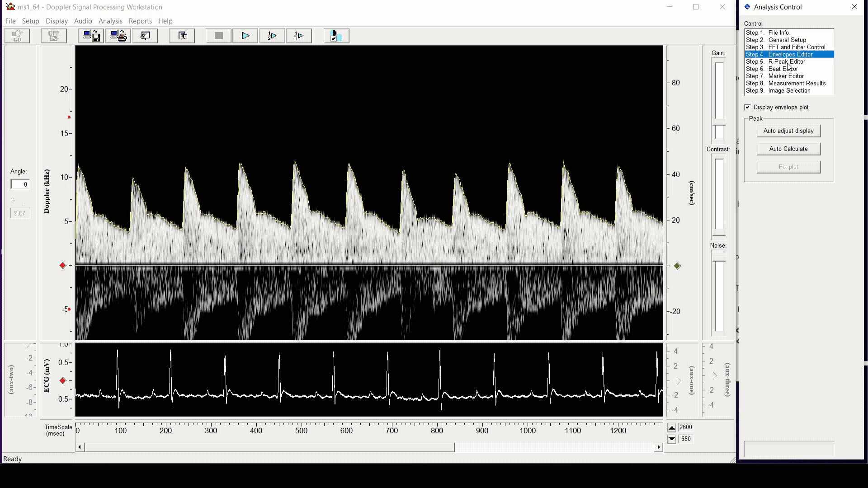Decrease time scale with down arrow
Image resolution: width=868 pixels, height=488 pixels.
click(x=672, y=439)
